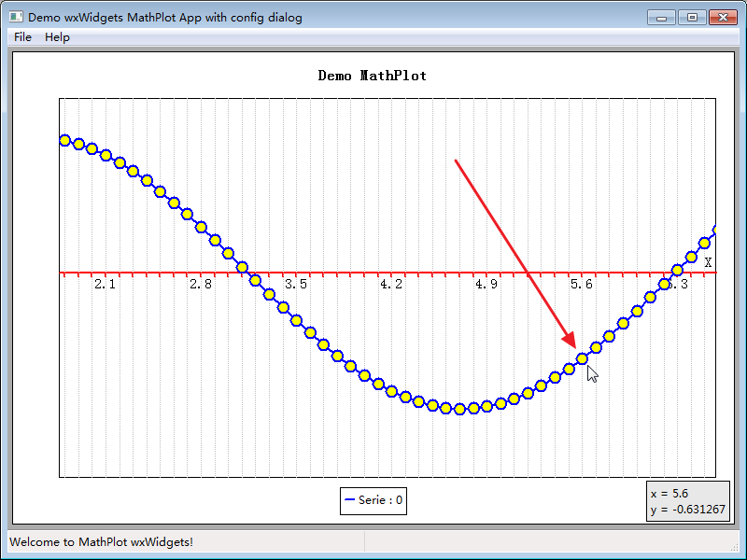Open the Help menu
Screen dimensions: 747x560
(x=57, y=36)
